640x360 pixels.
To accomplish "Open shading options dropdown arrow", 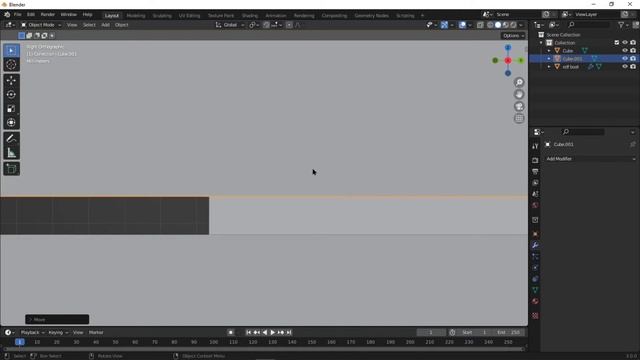I will point(521,25).
